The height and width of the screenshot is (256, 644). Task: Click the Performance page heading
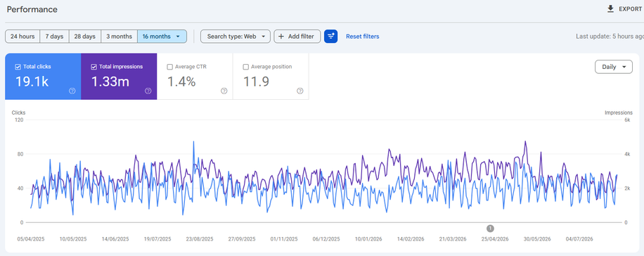tap(32, 9)
